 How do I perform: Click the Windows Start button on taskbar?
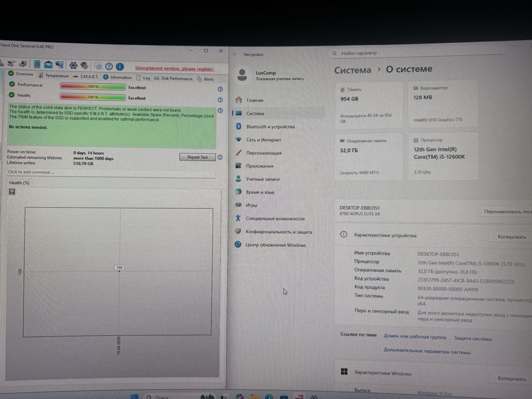(135, 396)
